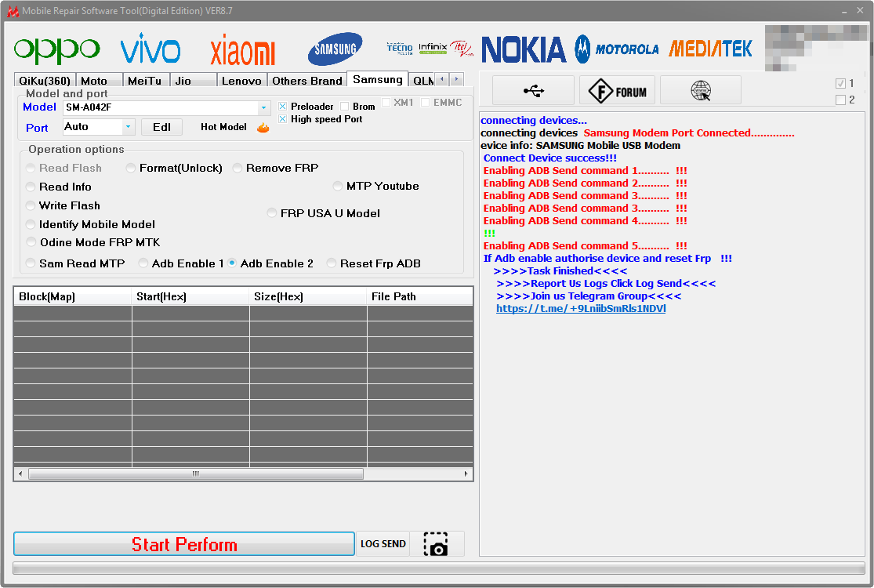Click the Start(Hex) column header
The width and height of the screenshot is (874, 588).
tap(190, 296)
